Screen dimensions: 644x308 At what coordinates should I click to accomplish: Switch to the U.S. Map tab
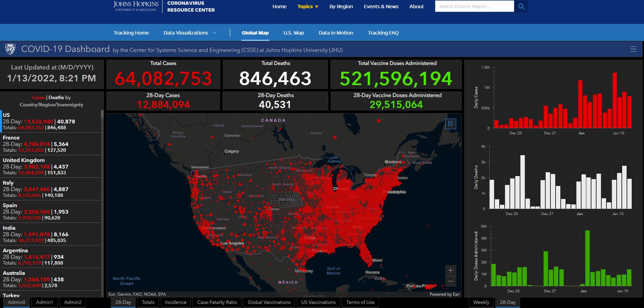[294, 33]
